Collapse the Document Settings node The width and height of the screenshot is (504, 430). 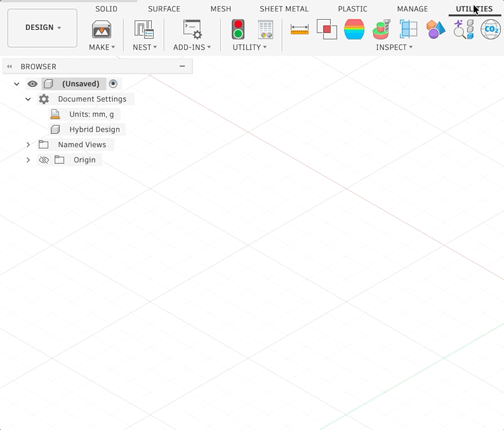(29, 99)
